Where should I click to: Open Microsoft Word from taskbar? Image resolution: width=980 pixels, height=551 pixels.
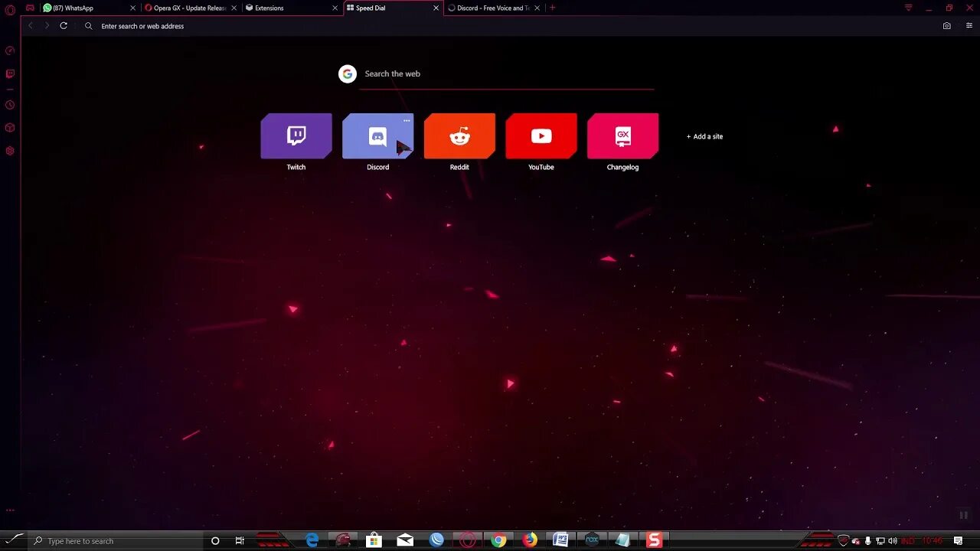[560, 541]
